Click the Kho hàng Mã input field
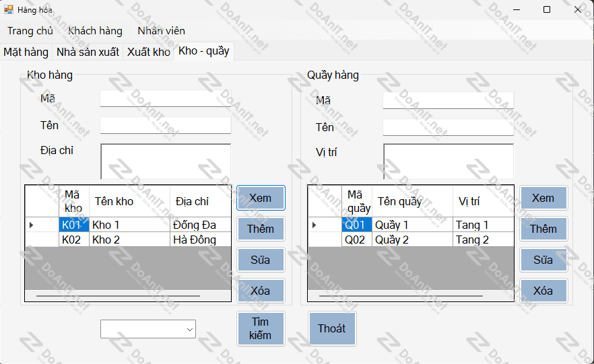This screenshot has height=364, width=594. pos(166,98)
